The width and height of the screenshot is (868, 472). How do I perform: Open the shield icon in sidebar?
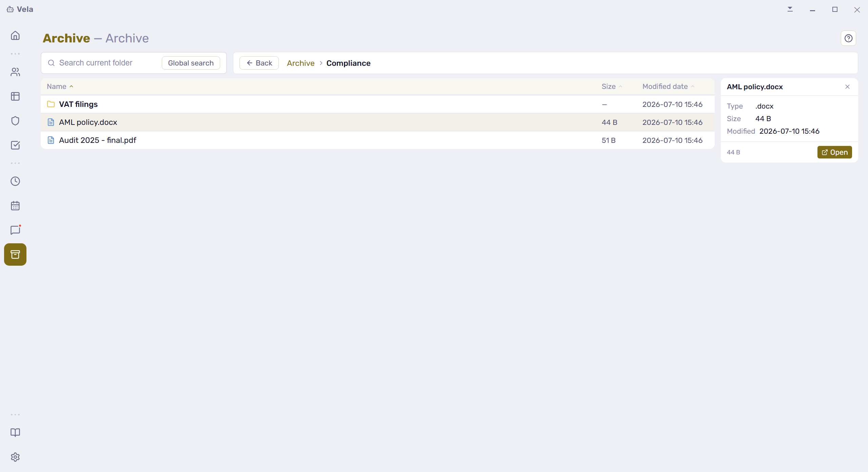pyautogui.click(x=15, y=121)
